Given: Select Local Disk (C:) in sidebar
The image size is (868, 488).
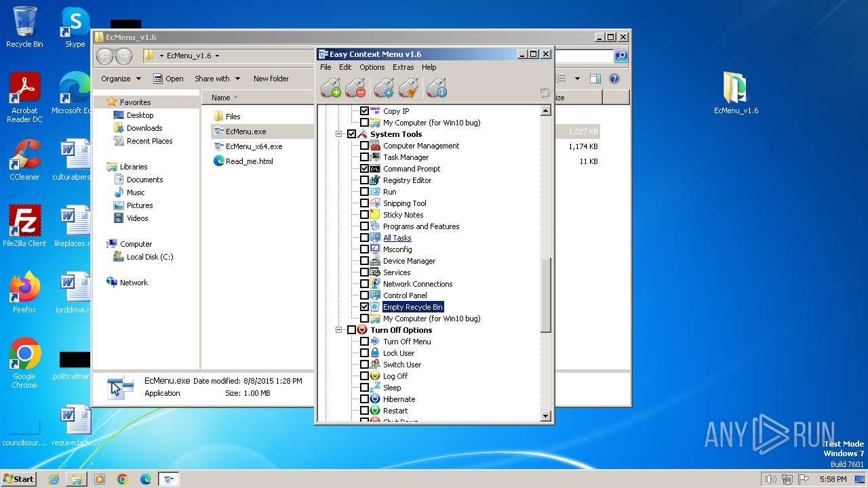Looking at the screenshot, I should point(150,257).
